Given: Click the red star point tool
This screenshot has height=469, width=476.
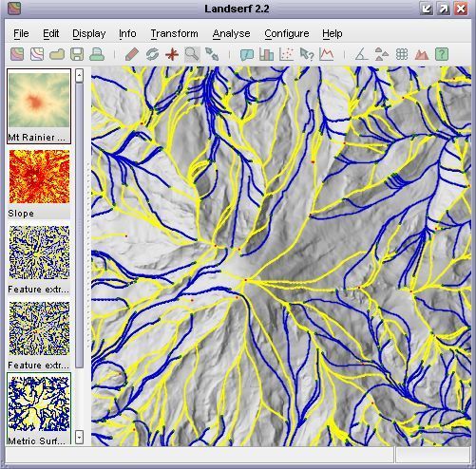Looking at the screenshot, I should [172, 54].
